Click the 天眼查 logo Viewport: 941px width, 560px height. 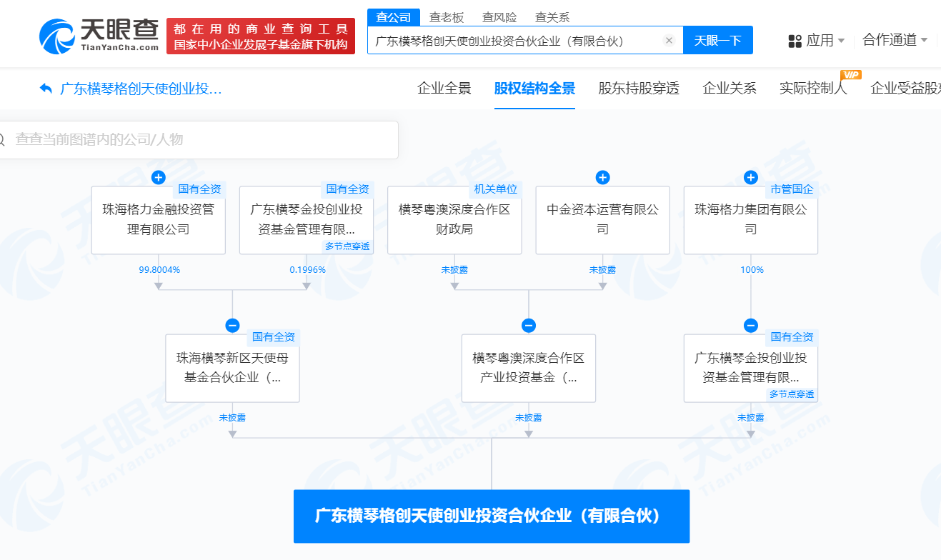tap(99, 35)
